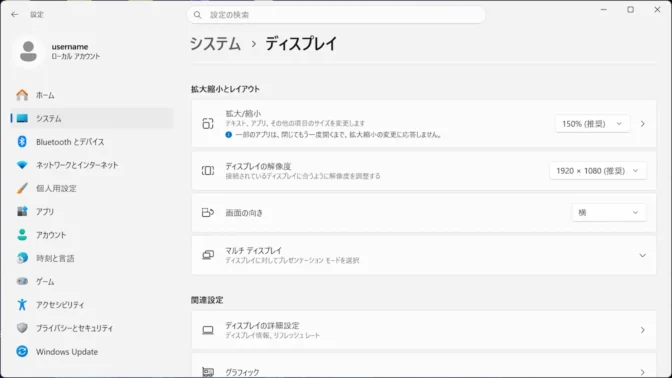Screen dimensions: 672x378
Task: Open the 1920 × 1080 resolution dropdown
Action: 597,171
